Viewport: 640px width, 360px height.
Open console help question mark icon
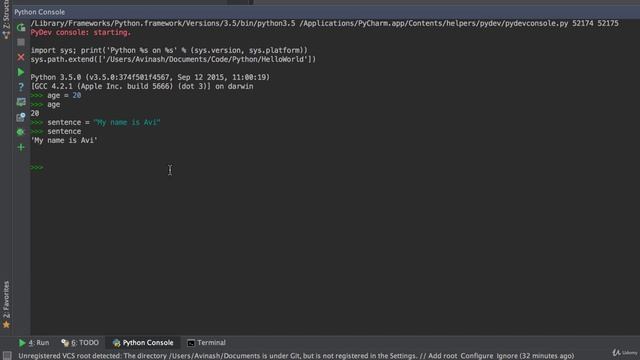tap(21, 87)
